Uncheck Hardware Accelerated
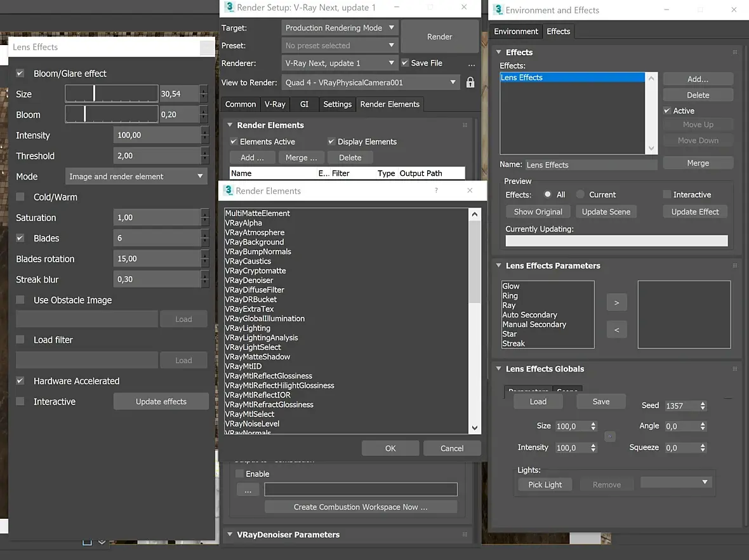This screenshot has height=560, width=749. click(x=20, y=381)
